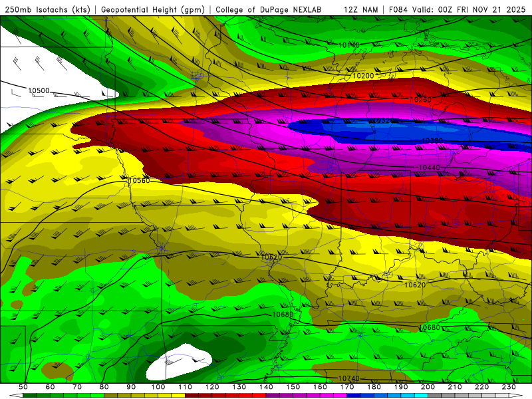Click the "250mb Isotachs (kts)" title text
The height and width of the screenshot is (399, 532).
coord(47,9)
